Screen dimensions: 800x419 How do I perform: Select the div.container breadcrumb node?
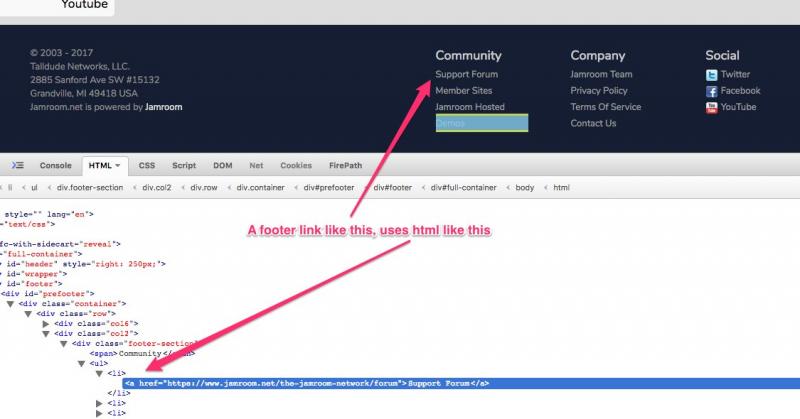click(x=260, y=187)
